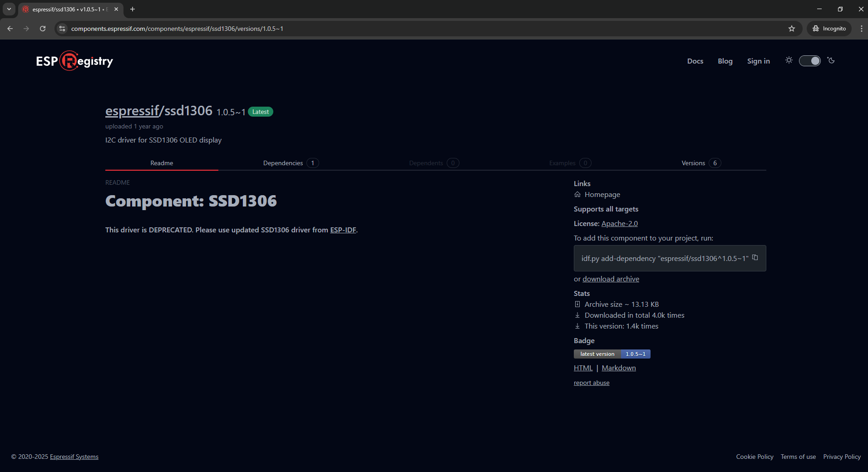Open the Homepage link
Image resolution: width=868 pixels, height=472 pixels.
pyautogui.click(x=602, y=195)
